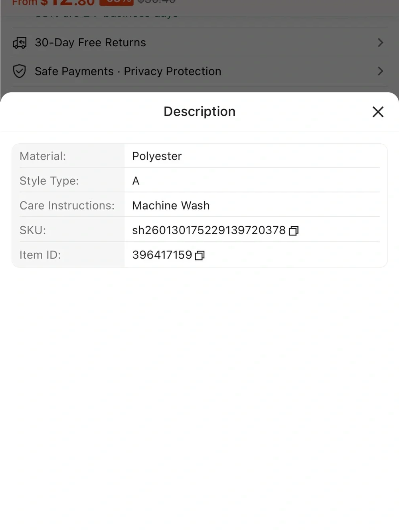Copy the Item ID using the copy icon
The width and height of the screenshot is (399, 532).
click(x=200, y=255)
